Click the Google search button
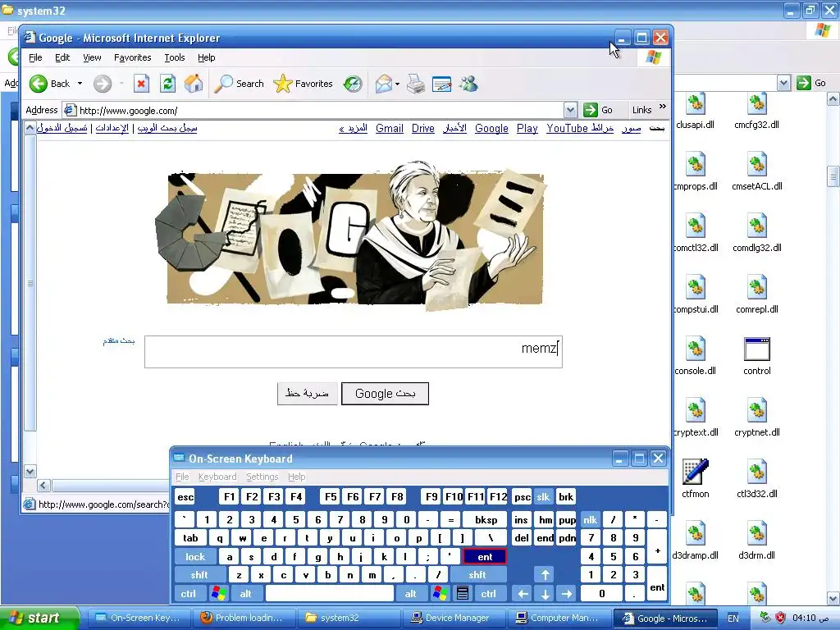The image size is (840, 630). 386,394
